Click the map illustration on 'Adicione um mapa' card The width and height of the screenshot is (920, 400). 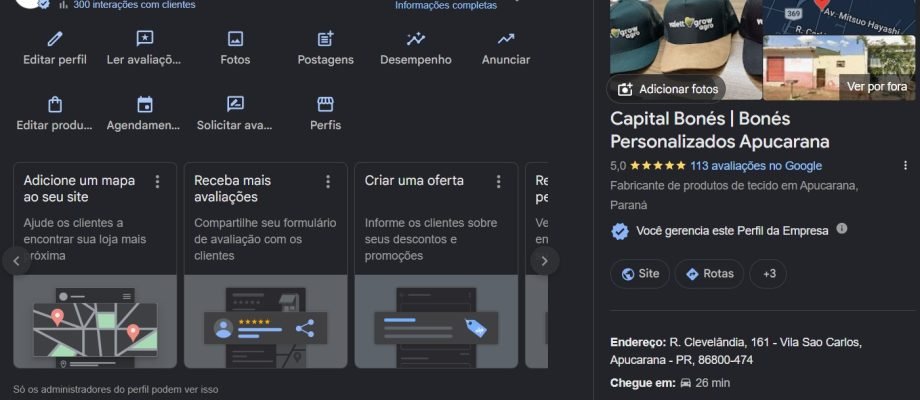95,322
